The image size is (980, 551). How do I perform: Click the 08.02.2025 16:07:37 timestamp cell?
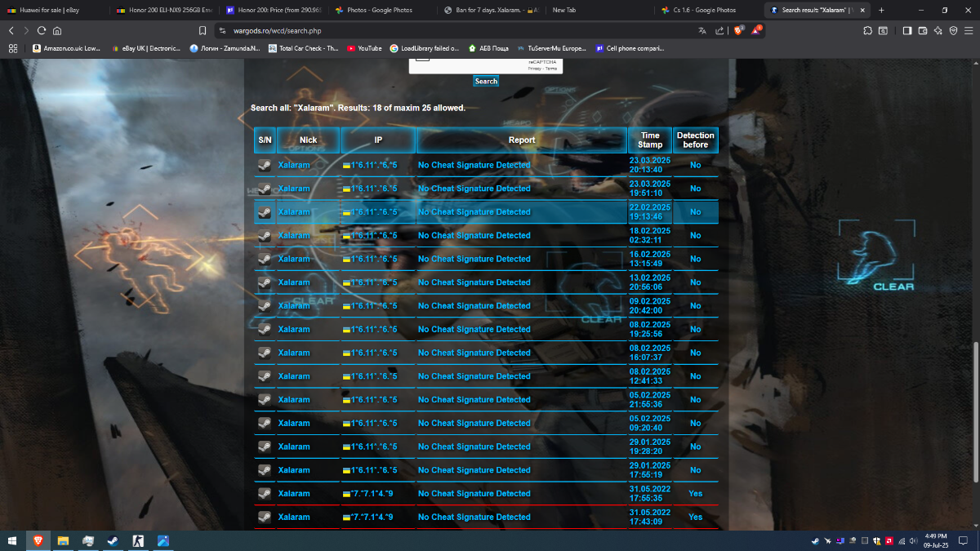[x=650, y=353]
